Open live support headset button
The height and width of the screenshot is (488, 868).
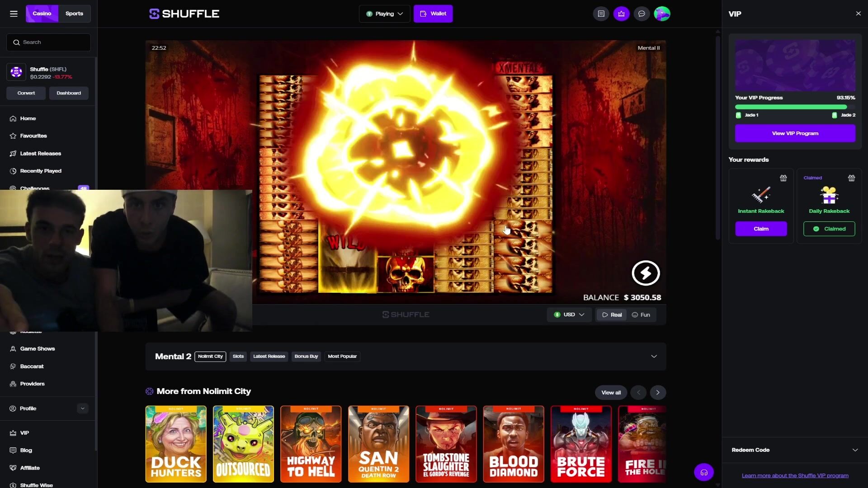[704, 473]
